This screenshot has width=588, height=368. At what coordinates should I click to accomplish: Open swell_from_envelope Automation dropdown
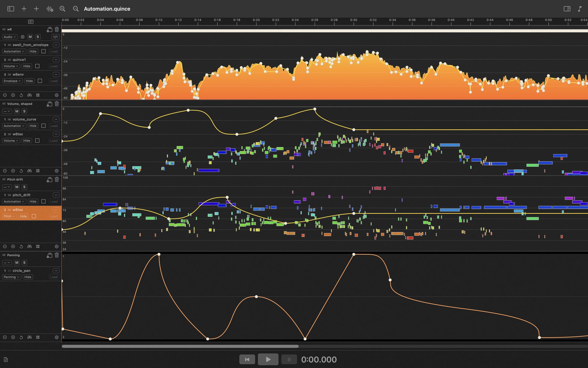(x=14, y=51)
